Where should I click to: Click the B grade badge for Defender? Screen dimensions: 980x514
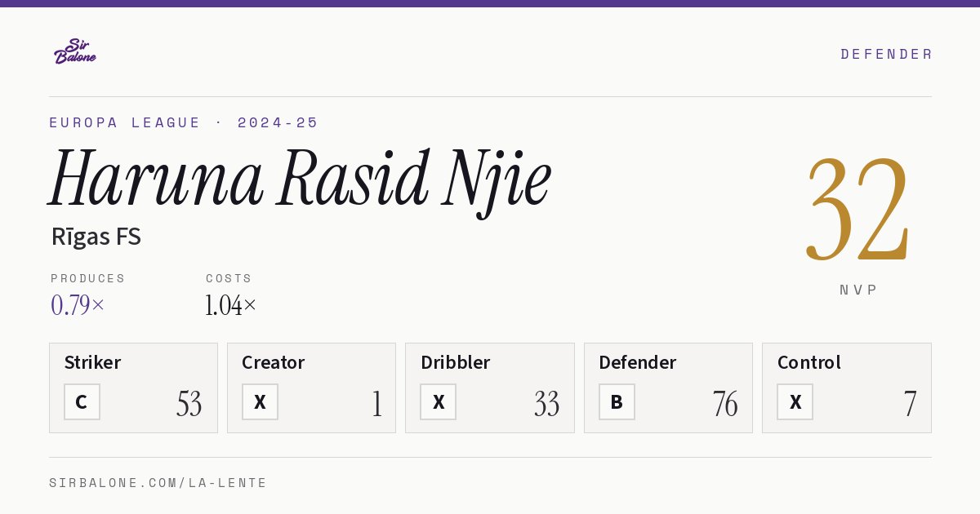[617, 402]
